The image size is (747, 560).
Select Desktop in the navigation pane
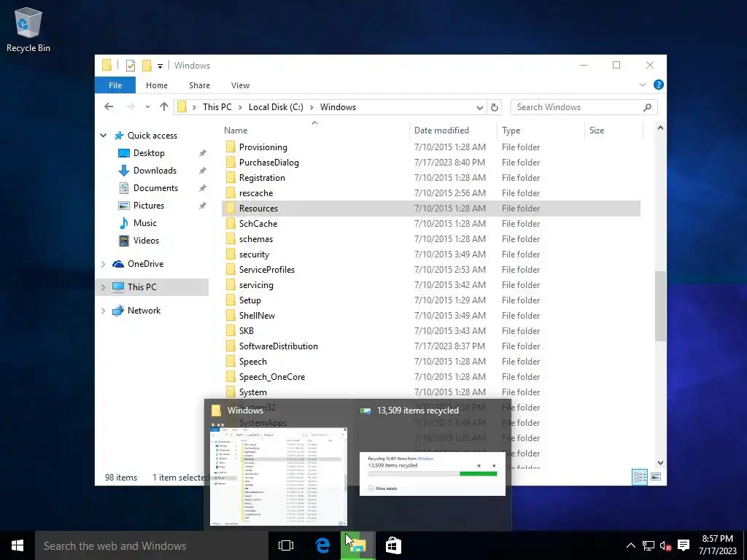point(149,153)
